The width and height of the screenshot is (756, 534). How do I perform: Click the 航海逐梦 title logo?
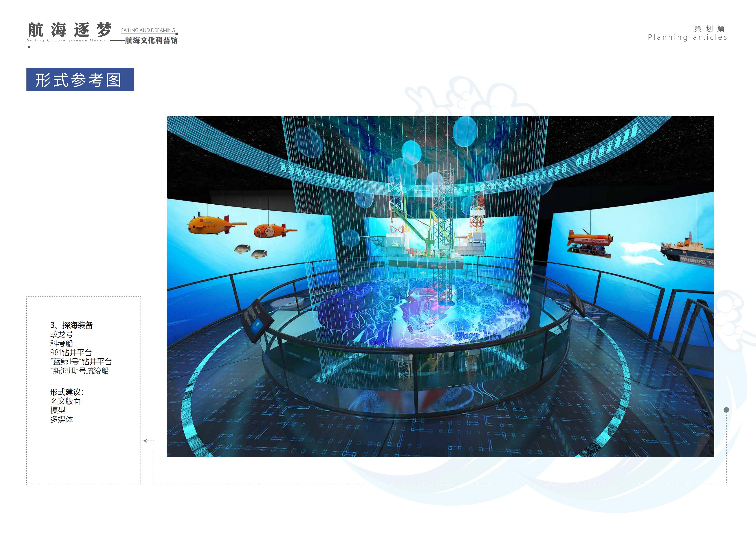click(x=70, y=30)
